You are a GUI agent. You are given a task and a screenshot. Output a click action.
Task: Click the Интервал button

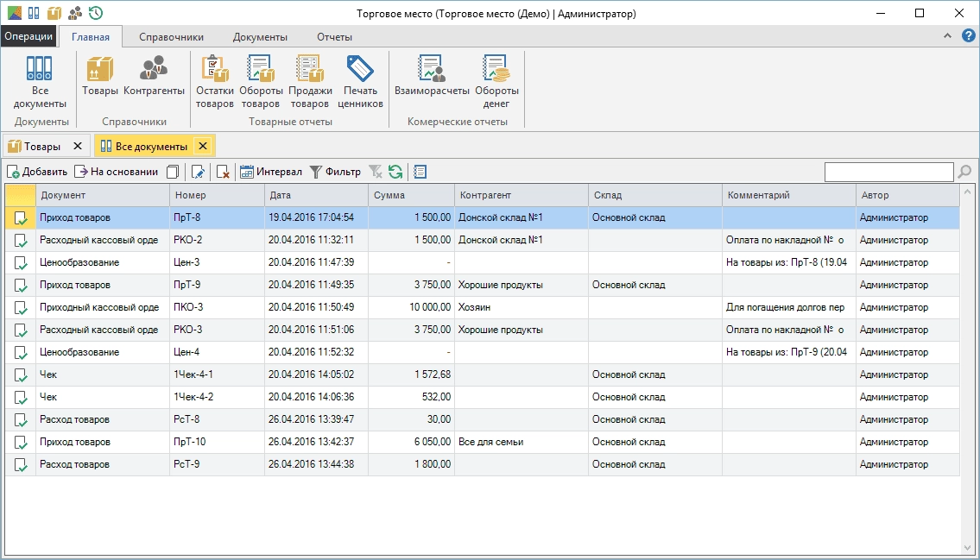[271, 172]
